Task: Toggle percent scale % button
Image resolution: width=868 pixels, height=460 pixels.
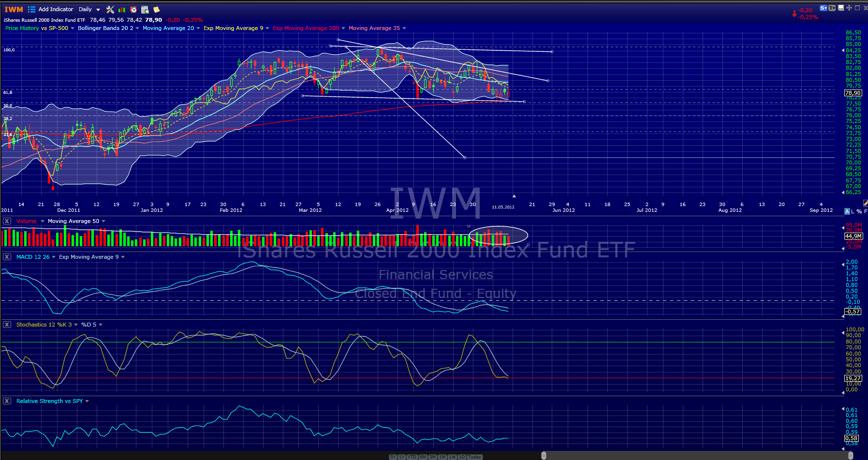Action: pyautogui.click(x=859, y=211)
